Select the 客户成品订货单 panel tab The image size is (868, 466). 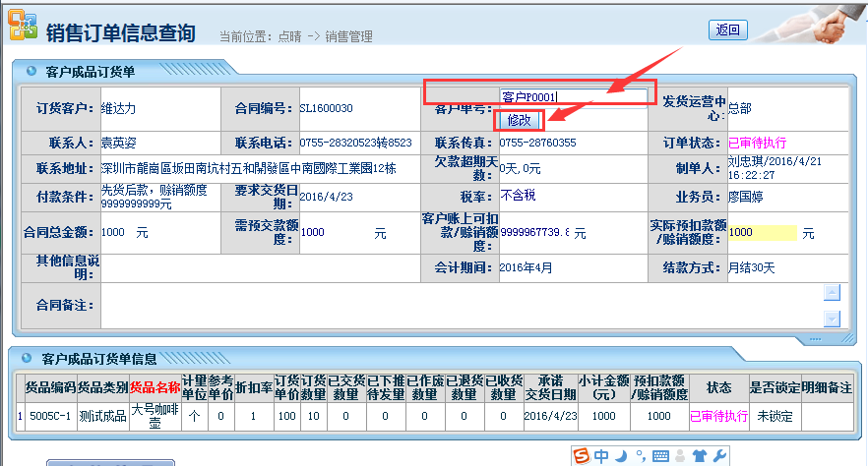click(91, 72)
